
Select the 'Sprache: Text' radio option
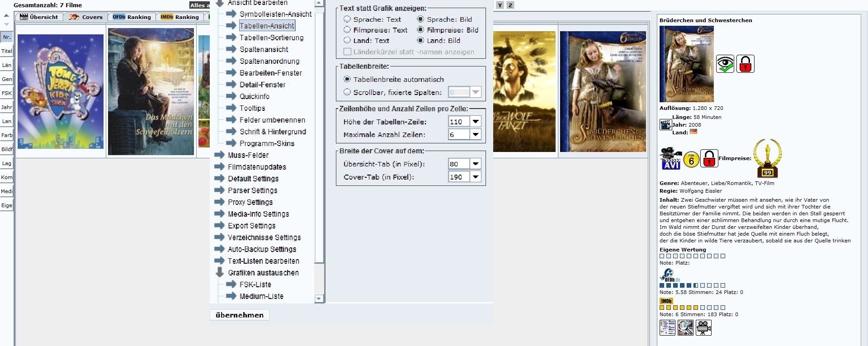[347, 19]
